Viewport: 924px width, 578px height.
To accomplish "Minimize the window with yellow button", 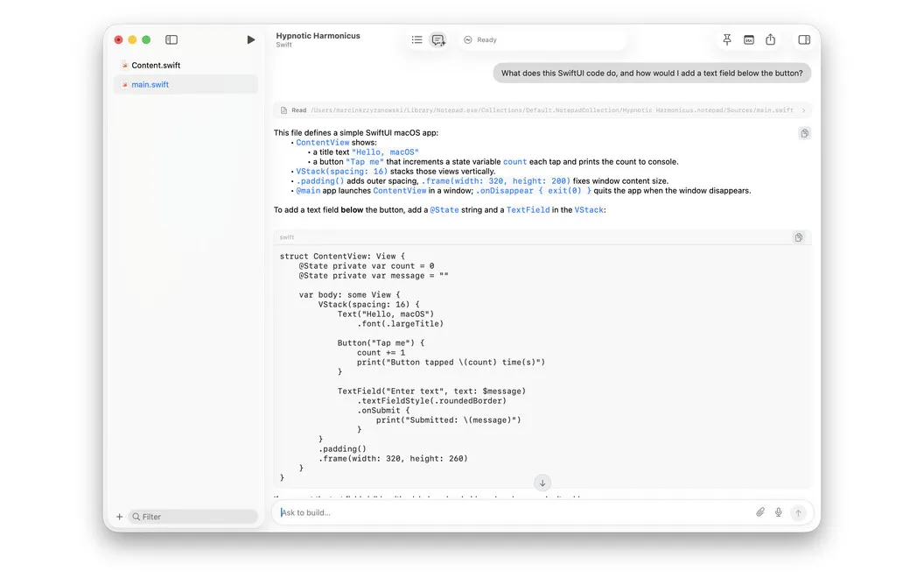I will [133, 39].
